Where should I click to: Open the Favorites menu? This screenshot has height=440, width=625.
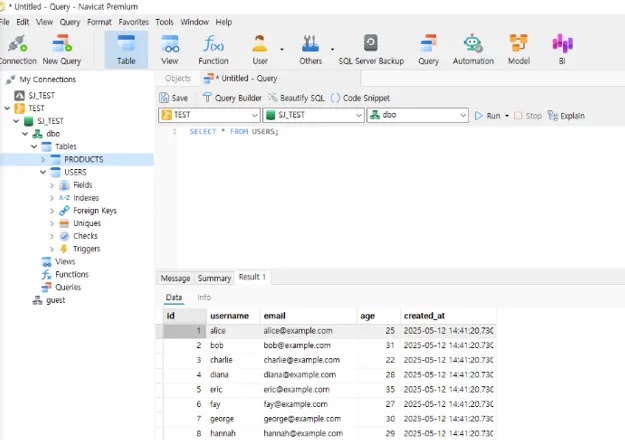coord(134,22)
